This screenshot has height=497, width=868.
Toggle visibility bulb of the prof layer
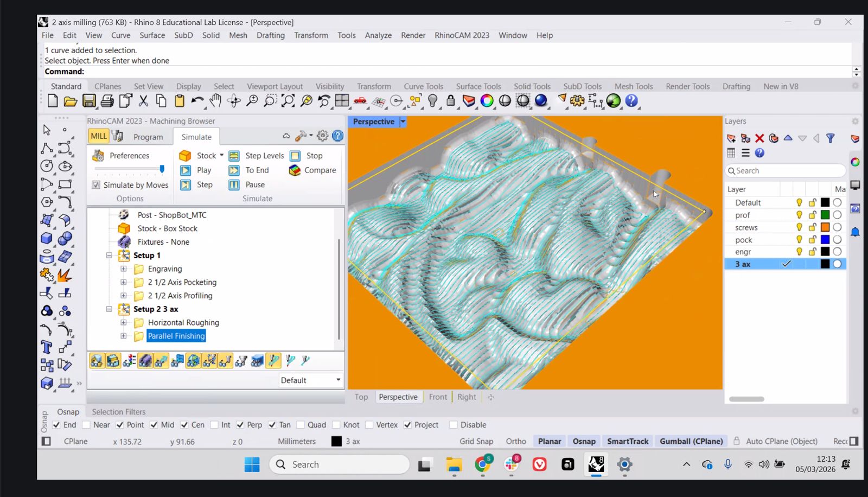(x=799, y=215)
